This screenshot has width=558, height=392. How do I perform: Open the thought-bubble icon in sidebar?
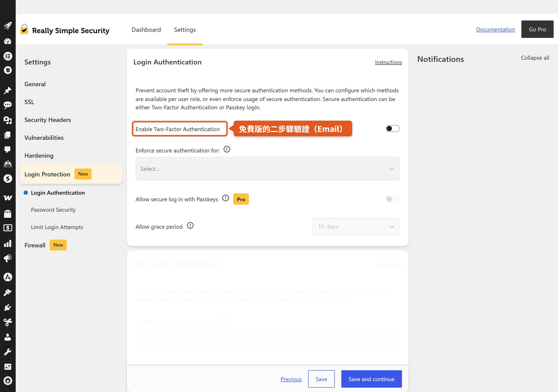pyautogui.click(x=8, y=105)
